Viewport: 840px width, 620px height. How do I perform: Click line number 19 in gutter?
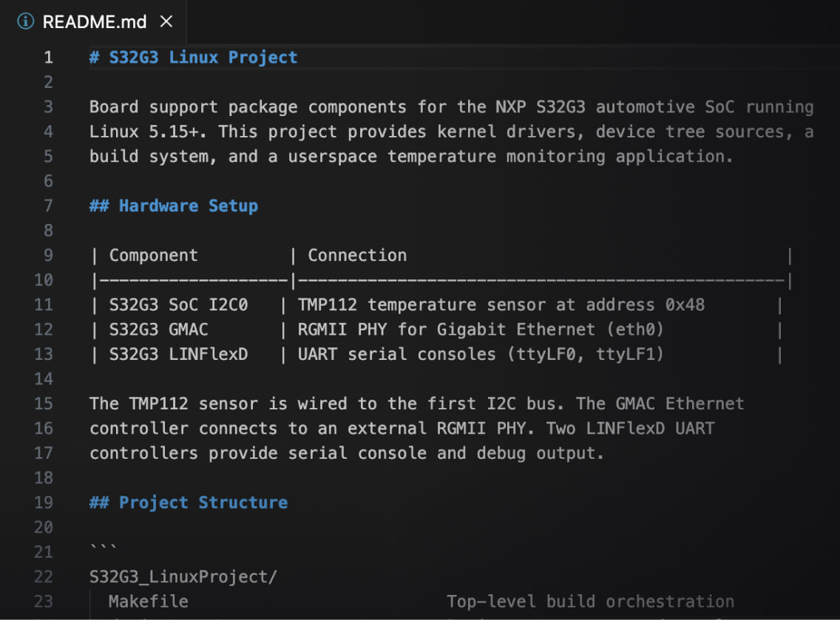coord(44,503)
